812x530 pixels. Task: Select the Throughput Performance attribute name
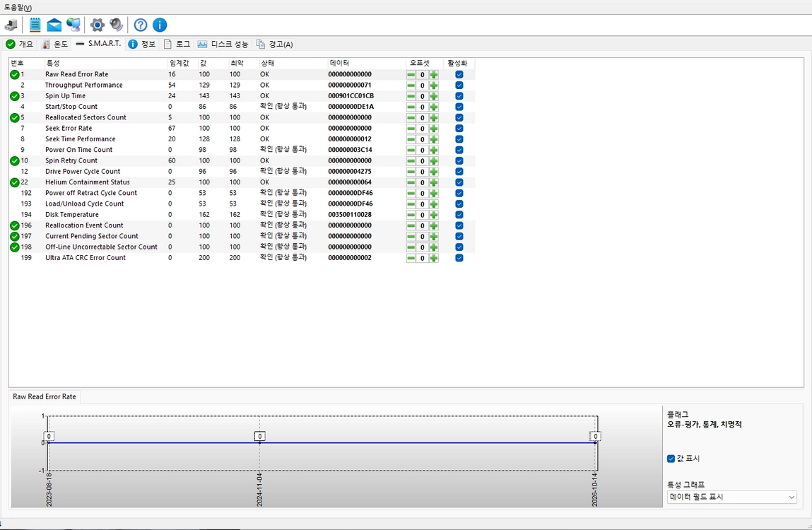coord(84,85)
